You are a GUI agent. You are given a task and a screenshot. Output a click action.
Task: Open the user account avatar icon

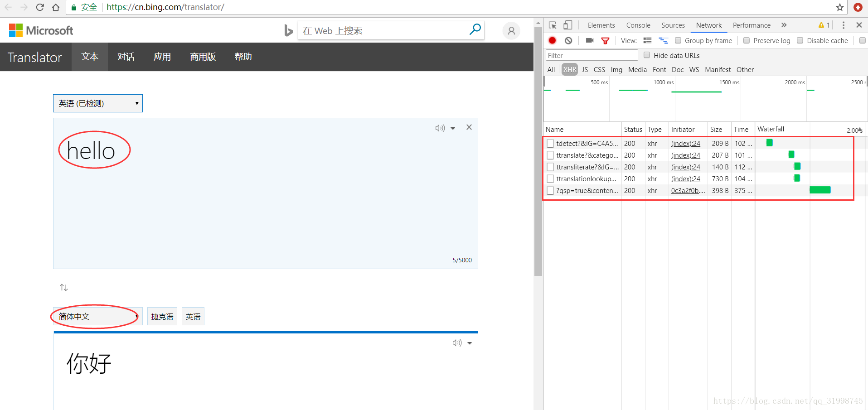[511, 31]
